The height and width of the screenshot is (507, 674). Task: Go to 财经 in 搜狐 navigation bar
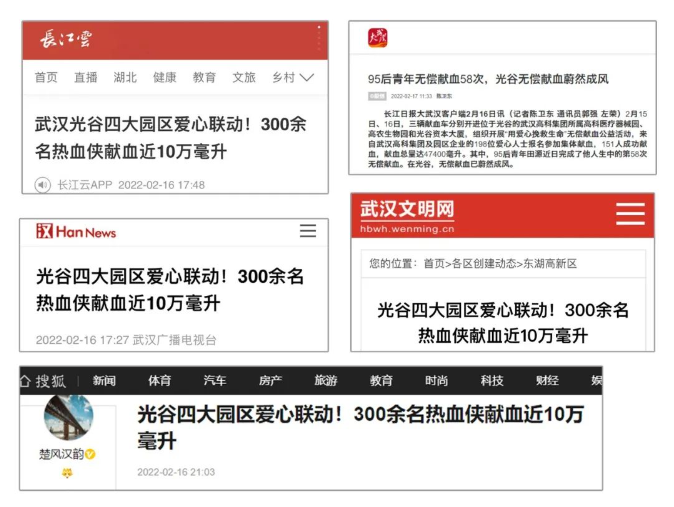[x=546, y=381]
